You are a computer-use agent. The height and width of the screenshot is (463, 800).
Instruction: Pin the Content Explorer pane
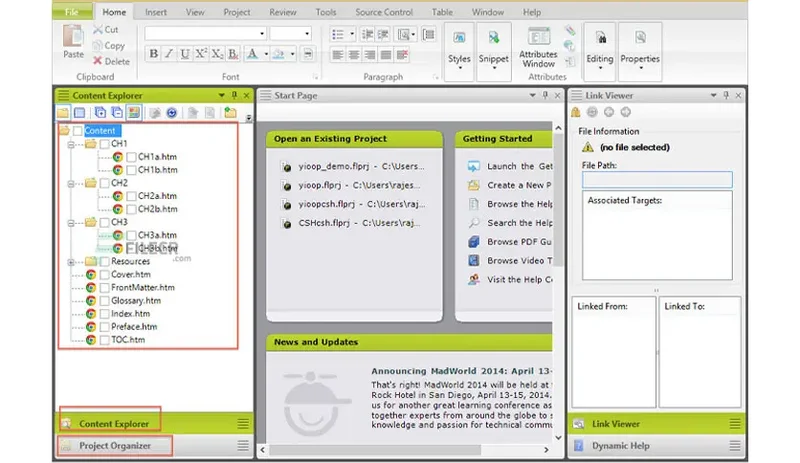[234, 95]
